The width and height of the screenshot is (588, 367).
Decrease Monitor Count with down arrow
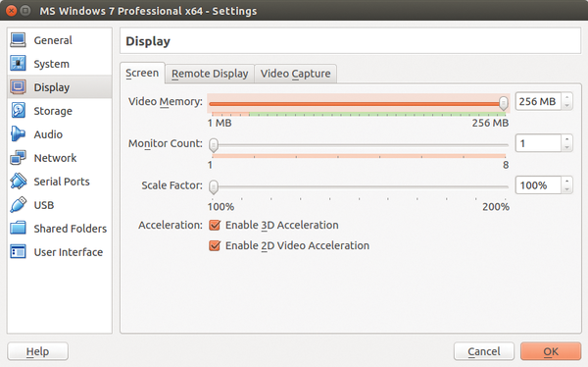click(x=567, y=147)
